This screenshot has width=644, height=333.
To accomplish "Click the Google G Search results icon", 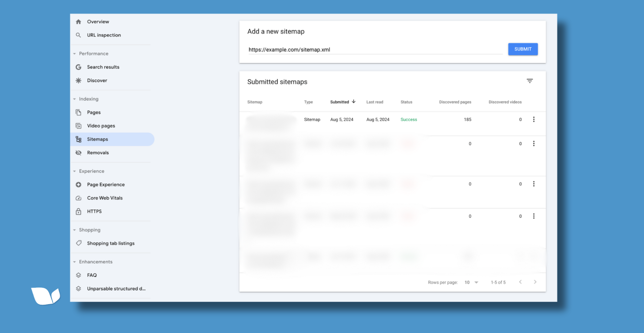I will (78, 67).
